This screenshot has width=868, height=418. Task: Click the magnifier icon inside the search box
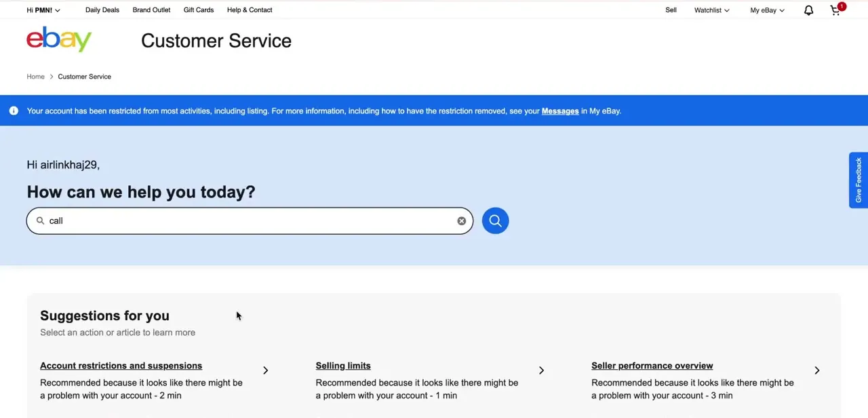point(41,221)
